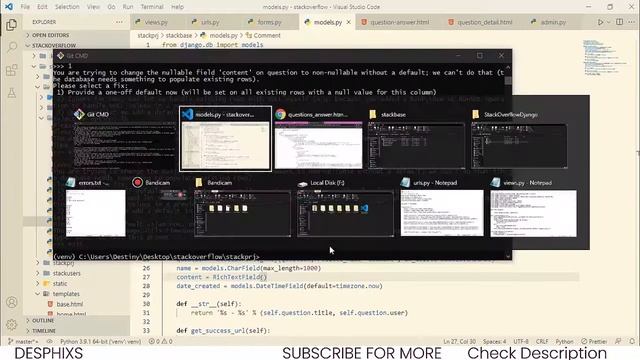Expand the static folder
This screenshot has height=360, width=640.
pos(60,283)
